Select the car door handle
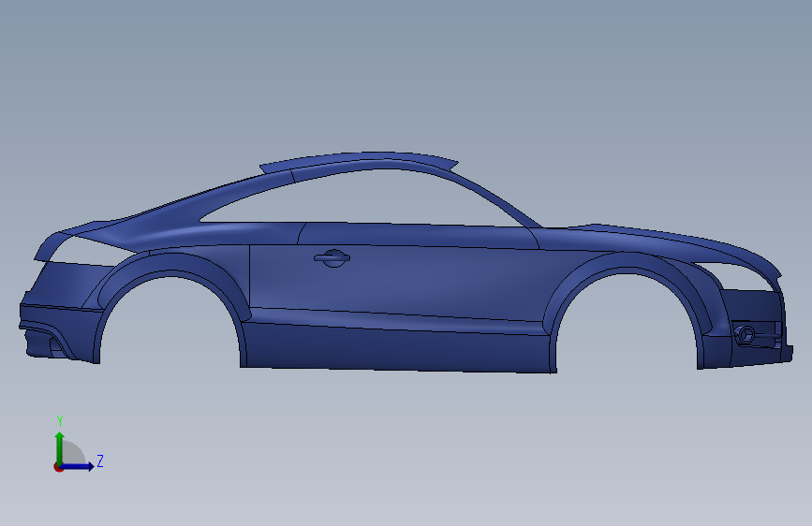The width and height of the screenshot is (812, 526). pos(332,257)
